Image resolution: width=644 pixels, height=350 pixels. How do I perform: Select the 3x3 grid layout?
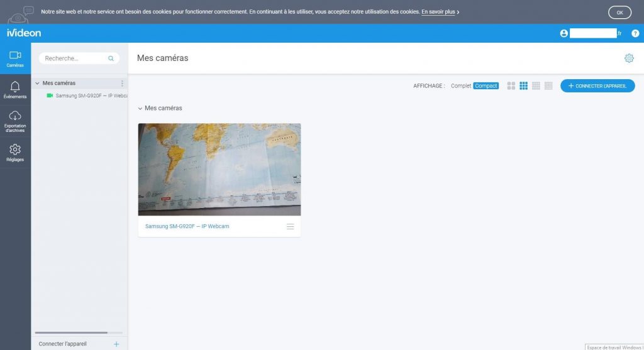tap(524, 86)
